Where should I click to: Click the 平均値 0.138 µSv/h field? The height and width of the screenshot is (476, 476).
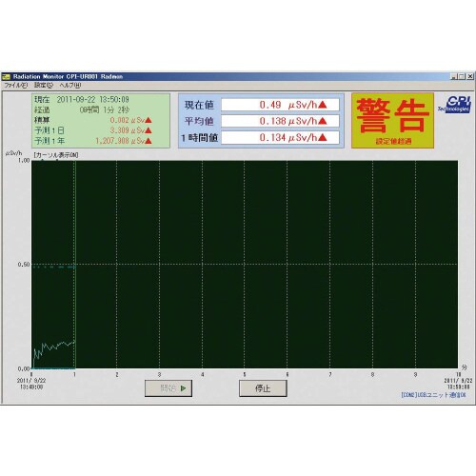pos(280,121)
